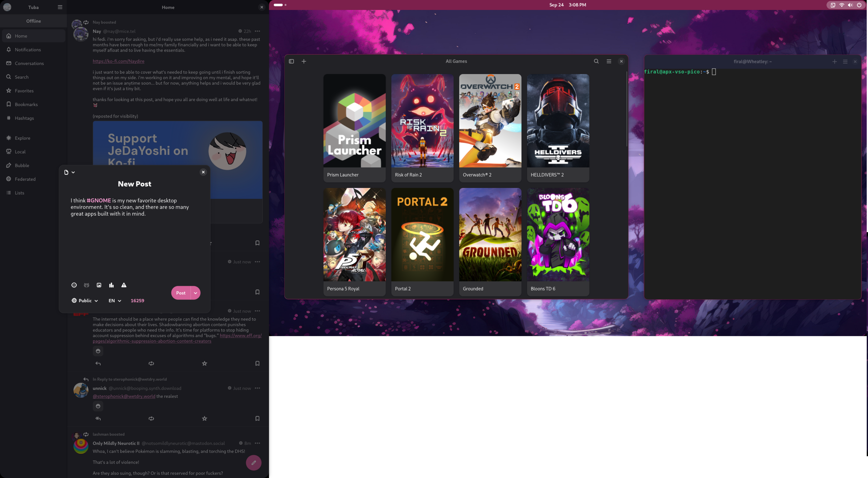Go to Federated timeline in sidebar
Image resolution: width=868 pixels, height=478 pixels.
pyautogui.click(x=25, y=179)
